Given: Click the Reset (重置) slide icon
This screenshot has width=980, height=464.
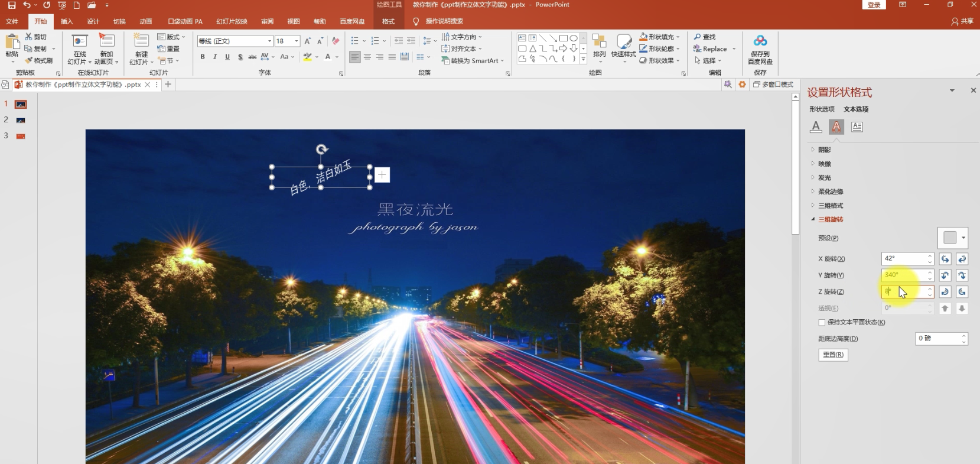Looking at the screenshot, I should (x=161, y=48).
